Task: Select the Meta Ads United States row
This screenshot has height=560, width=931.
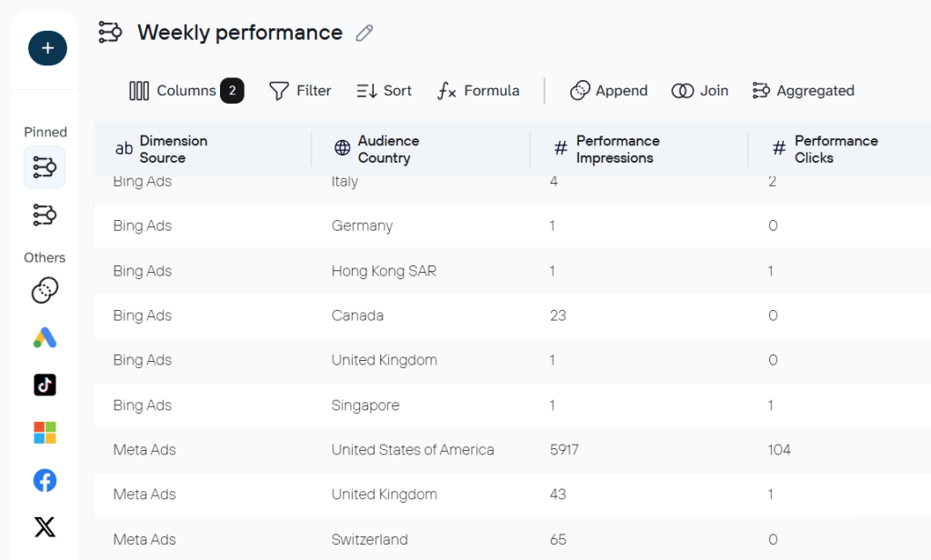Action: point(413,450)
